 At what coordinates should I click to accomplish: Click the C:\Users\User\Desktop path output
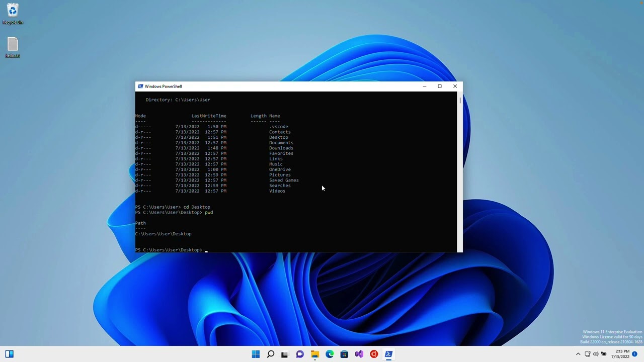click(164, 234)
